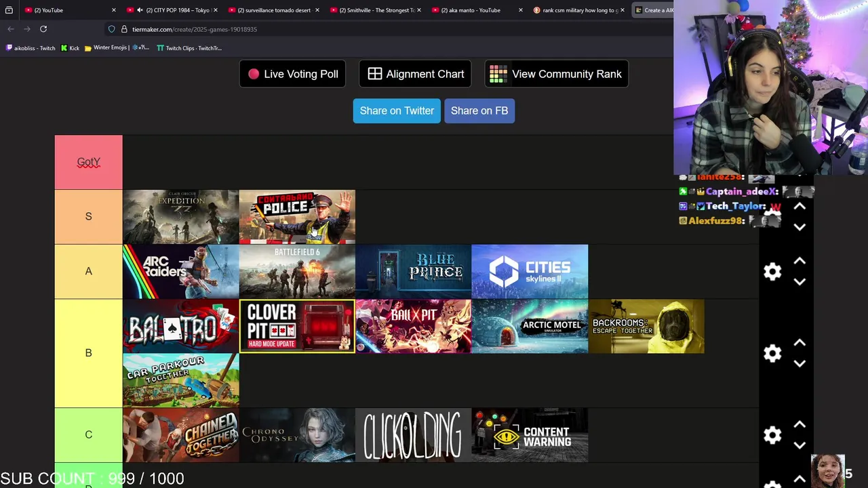The height and width of the screenshot is (488, 868).
Task: Click the site lock icon
Action: pos(124,29)
